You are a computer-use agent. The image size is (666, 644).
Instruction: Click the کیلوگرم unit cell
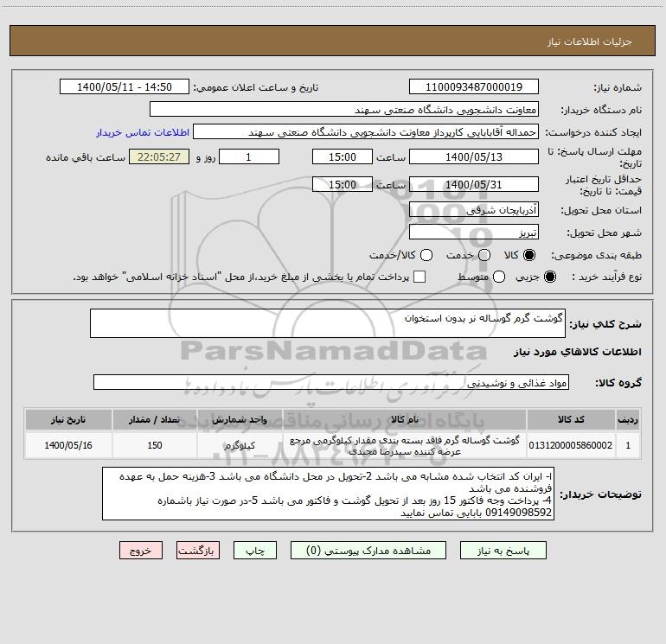pos(240,445)
